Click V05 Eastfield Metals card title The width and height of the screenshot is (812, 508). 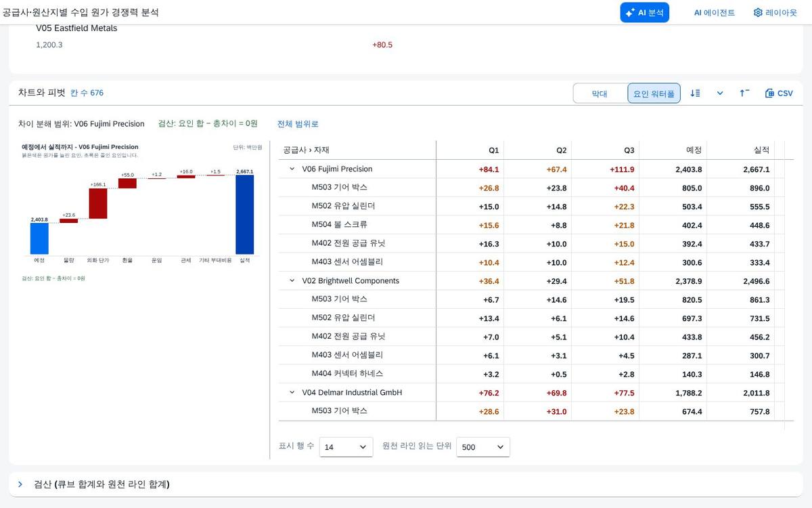(76, 28)
